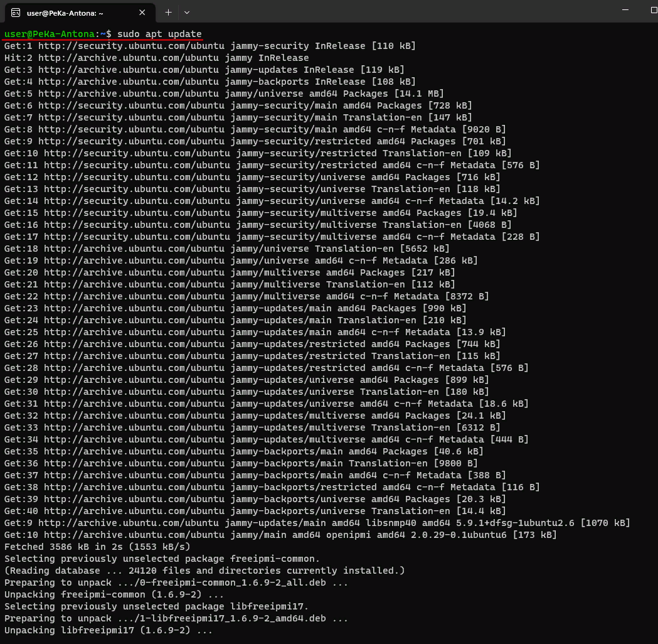Click the Get:22 line showing 8372 B
This screenshot has height=644, width=658.
(x=247, y=296)
